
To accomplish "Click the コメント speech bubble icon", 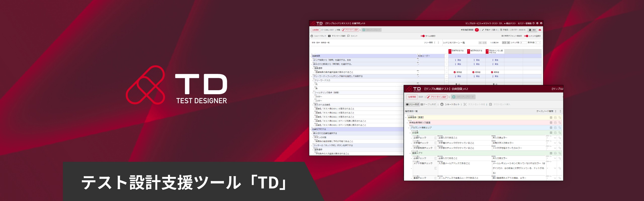I will 348,36.
